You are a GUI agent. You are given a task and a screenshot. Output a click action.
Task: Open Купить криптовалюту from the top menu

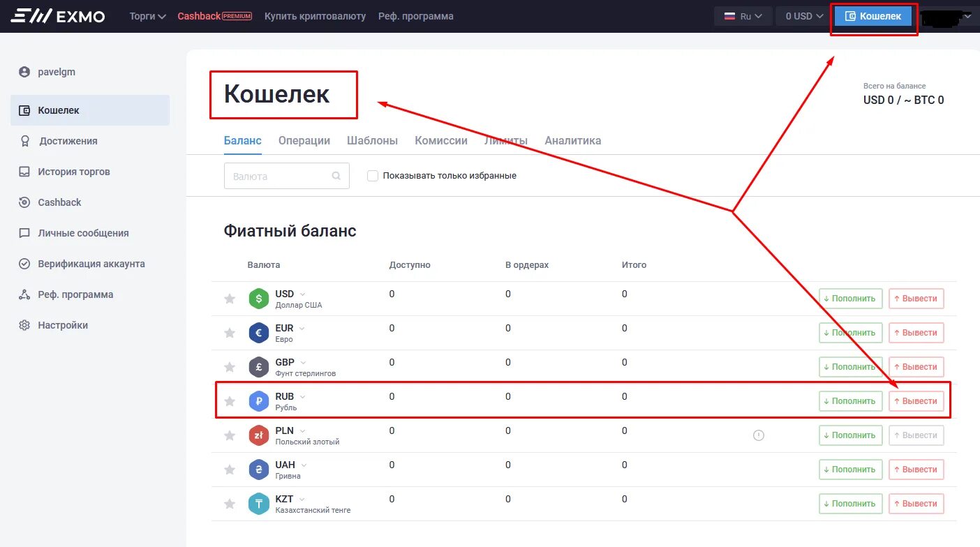(x=315, y=15)
